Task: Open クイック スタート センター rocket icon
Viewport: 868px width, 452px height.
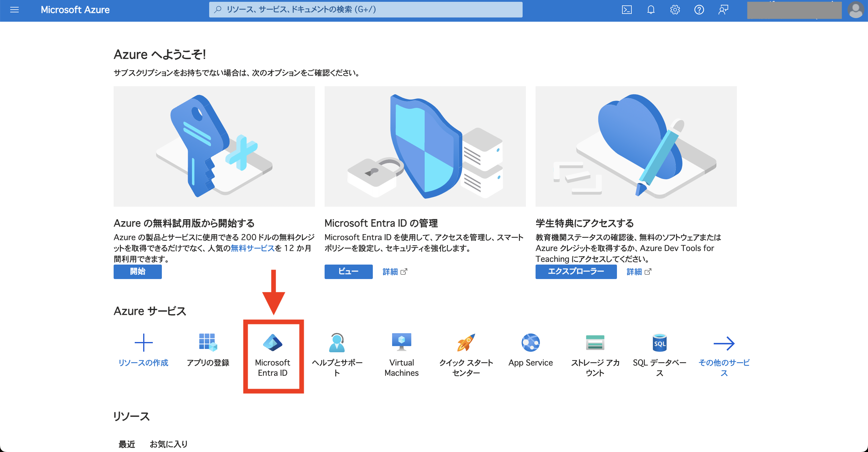Action: [466, 343]
